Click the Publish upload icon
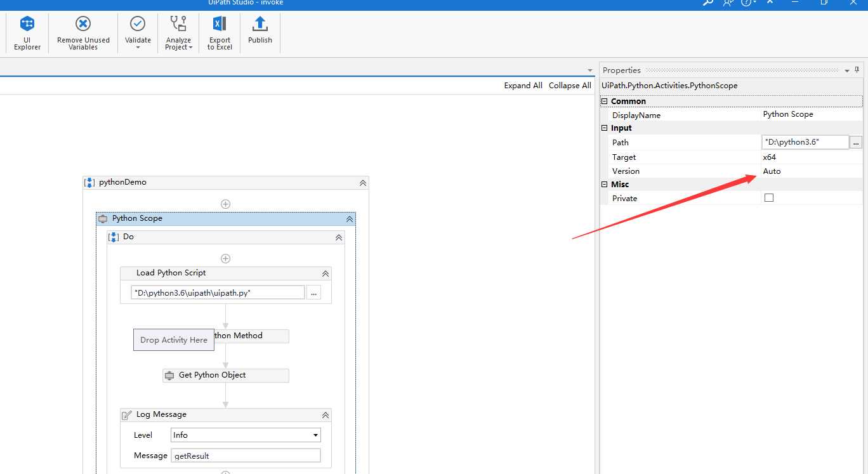 (x=260, y=24)
